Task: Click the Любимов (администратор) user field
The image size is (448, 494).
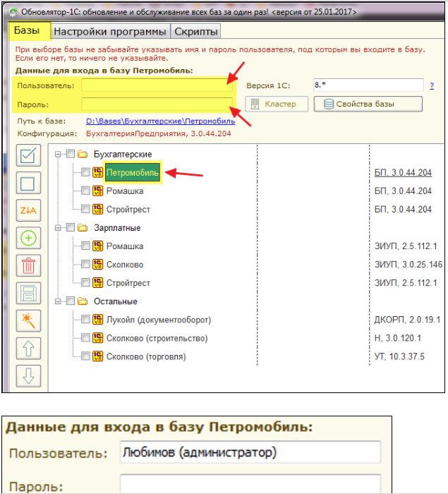Action: click(250, 452)
